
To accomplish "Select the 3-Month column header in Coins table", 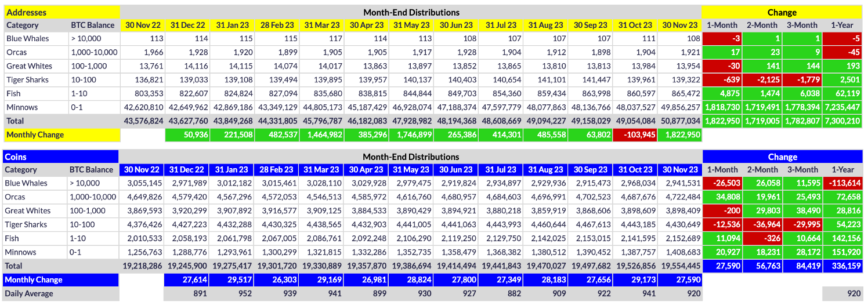I will point(802,170).
